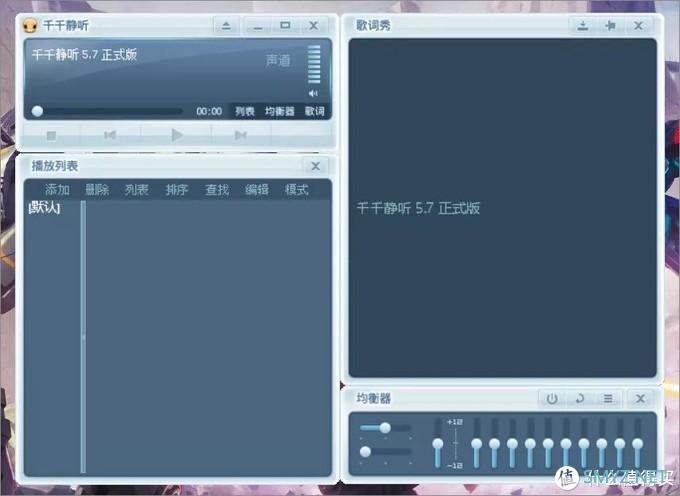Close the 歌词秀 lyrics window
The height and width of the screenshot is (496, 680).
[638, 26]
